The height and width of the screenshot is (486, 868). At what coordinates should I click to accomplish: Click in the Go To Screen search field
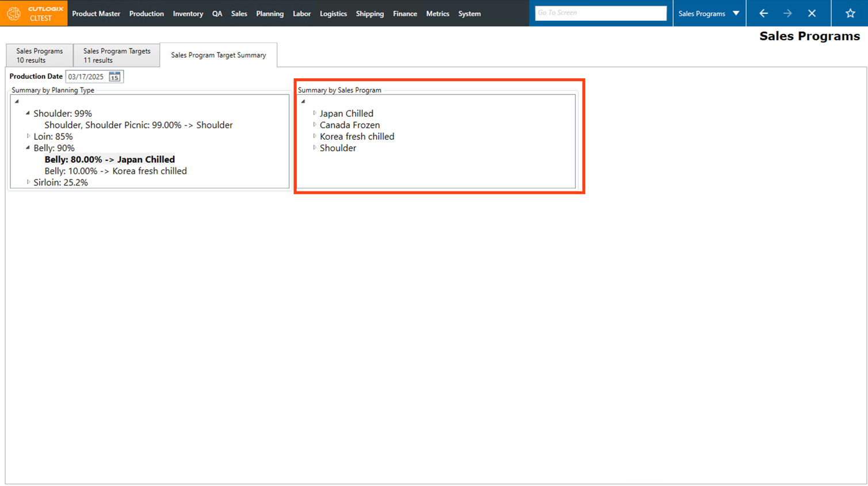(x=600, y=13)
